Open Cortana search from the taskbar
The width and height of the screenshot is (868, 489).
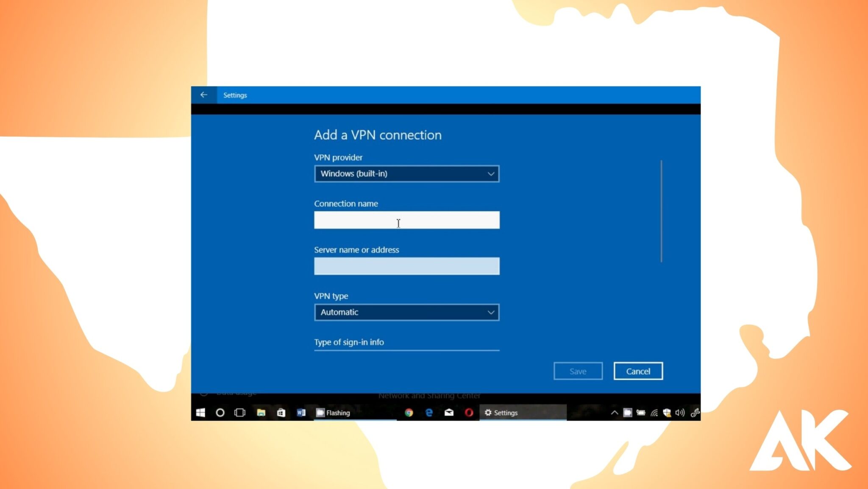[220, 412]
